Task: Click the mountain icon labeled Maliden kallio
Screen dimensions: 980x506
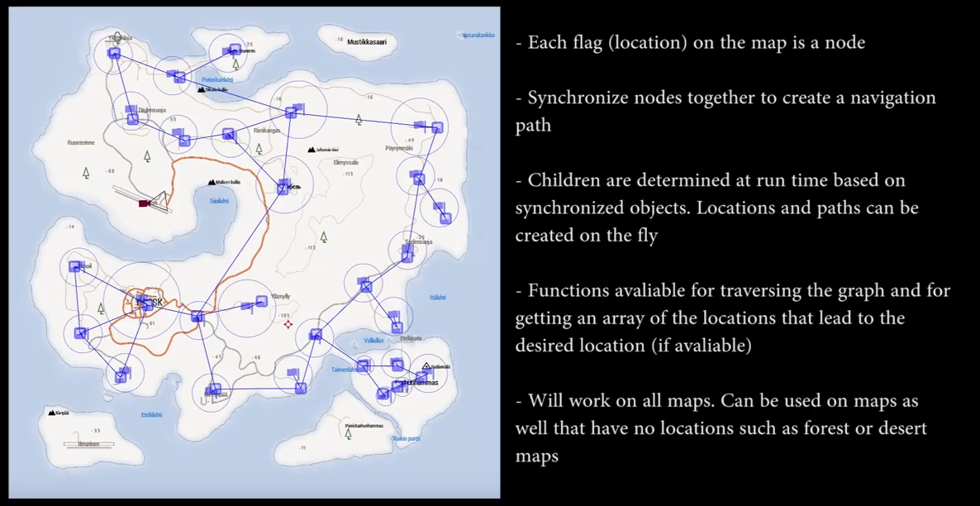Action: (x=212, y=182)
